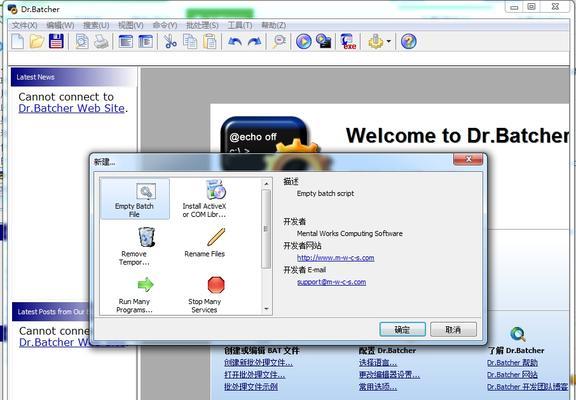Click the gear tools toolbar icon

(376, 41)
